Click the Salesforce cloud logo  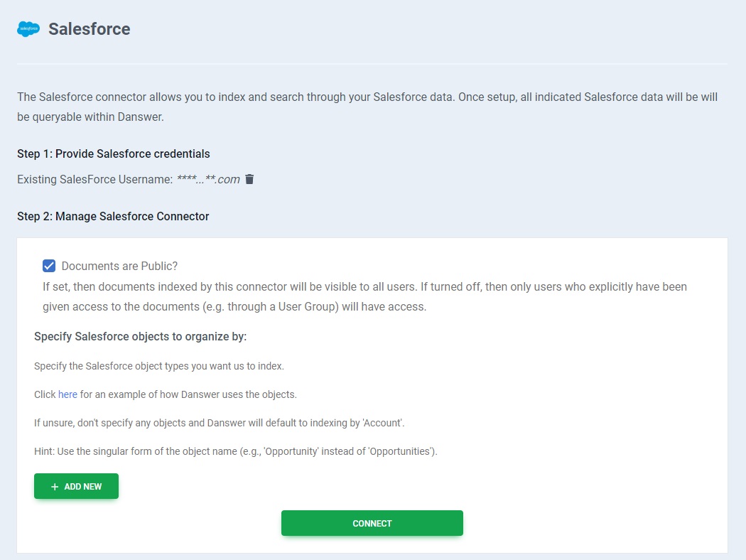[28, 29]
